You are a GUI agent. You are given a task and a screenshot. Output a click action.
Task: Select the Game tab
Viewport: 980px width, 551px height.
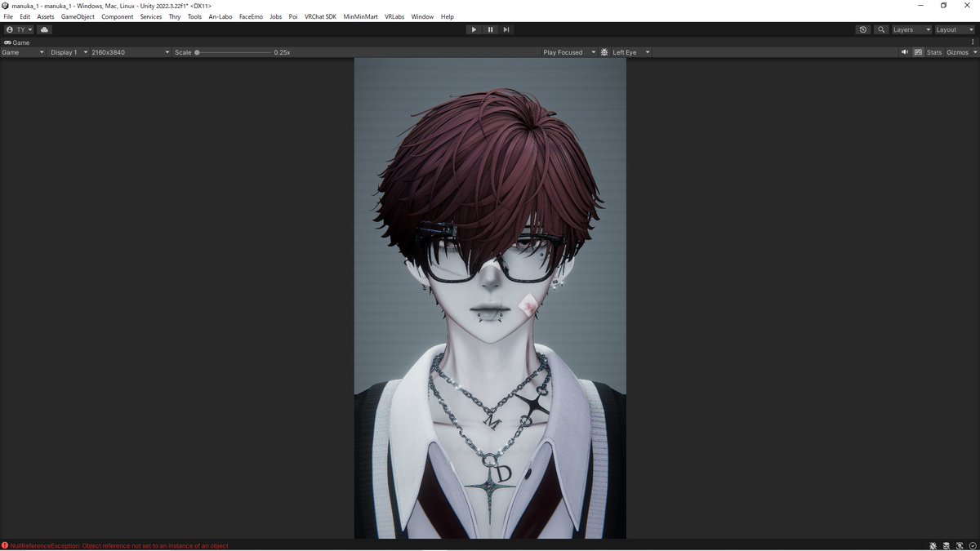17,42
